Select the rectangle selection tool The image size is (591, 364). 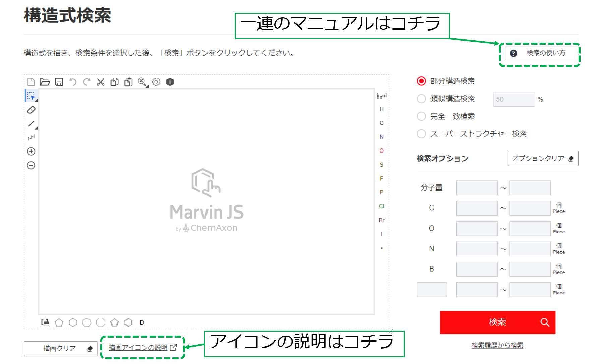pos(32,96)
